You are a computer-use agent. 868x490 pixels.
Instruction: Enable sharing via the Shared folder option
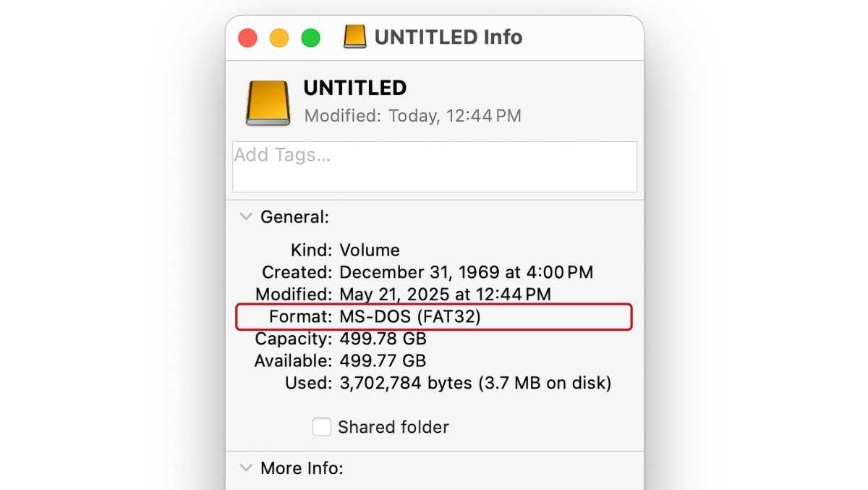[x=321, y=427]
